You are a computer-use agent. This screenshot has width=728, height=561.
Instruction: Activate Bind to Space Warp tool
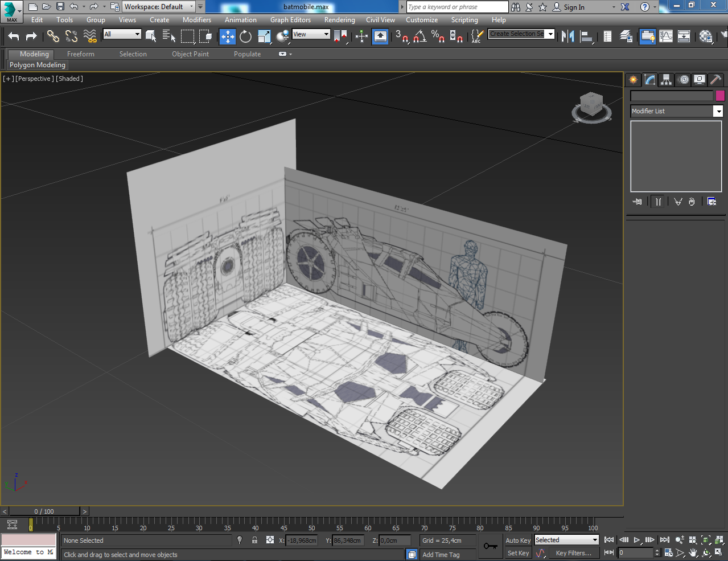click(90, 36)
